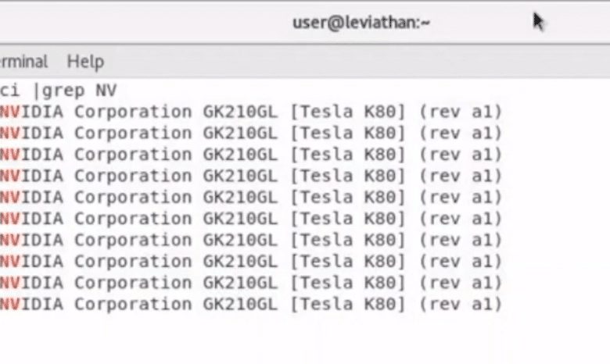Click the blank title bar area left of the window title
Screen dimensions: 610x364
pos(144,23)
